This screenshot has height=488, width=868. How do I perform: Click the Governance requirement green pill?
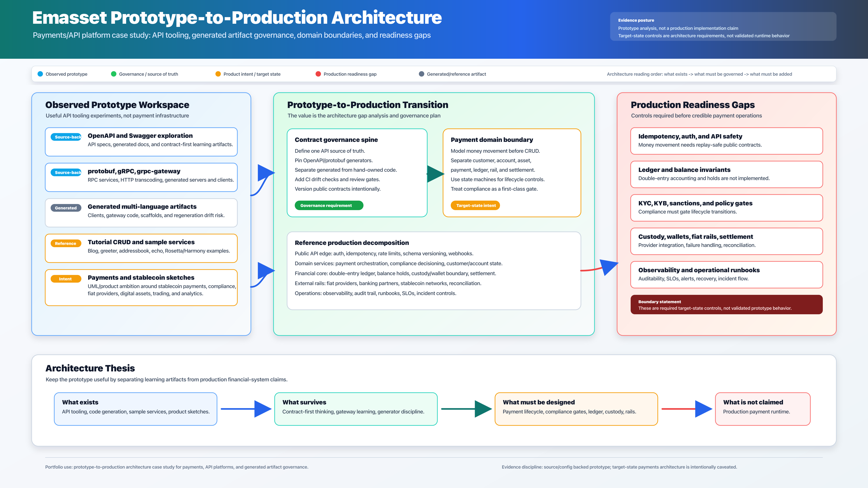click(329, 205)
